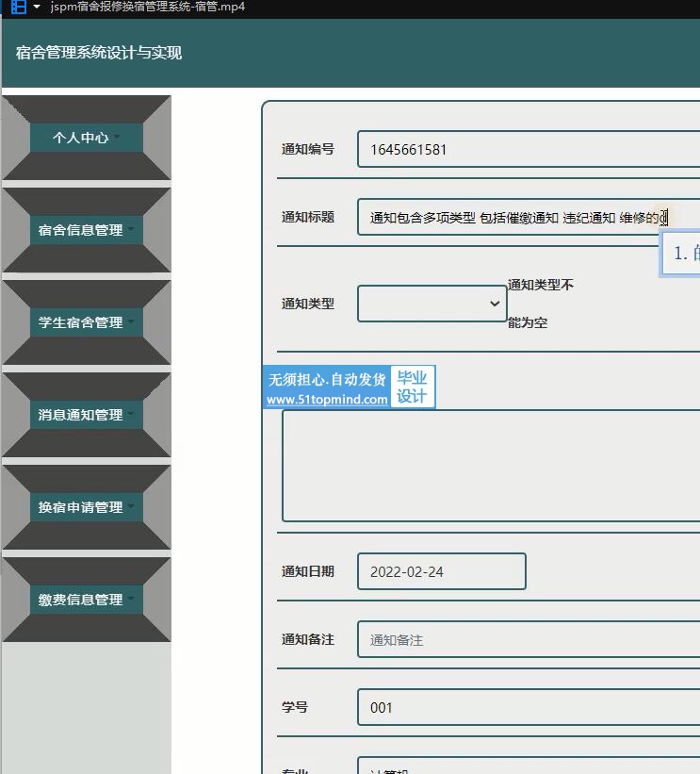Click the 宿舍管理系统设计与实现 header title

99,53
